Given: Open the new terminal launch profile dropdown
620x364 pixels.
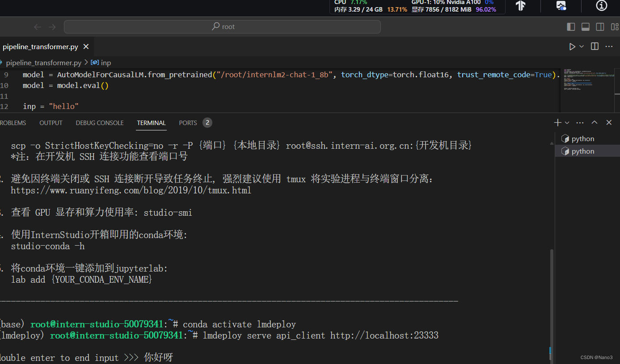Looking at the screenshot, I should tap(567, 122).
